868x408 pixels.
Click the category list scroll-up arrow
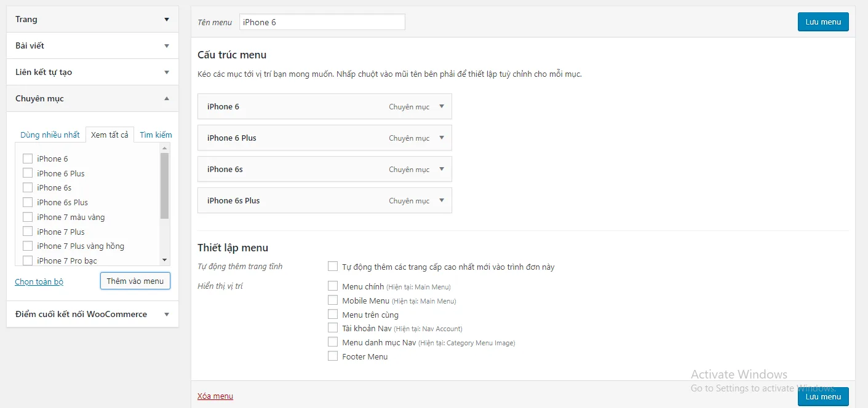click(164, 148)
